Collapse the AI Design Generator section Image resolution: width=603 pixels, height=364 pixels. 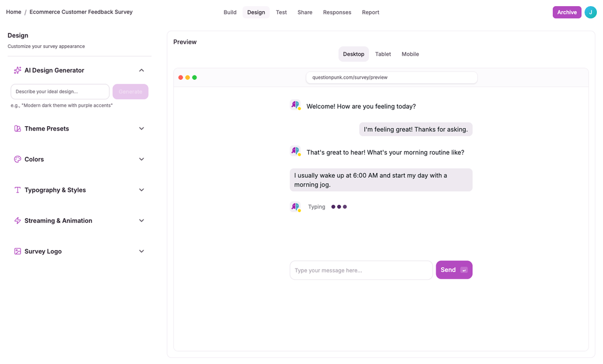click(141, 70)
